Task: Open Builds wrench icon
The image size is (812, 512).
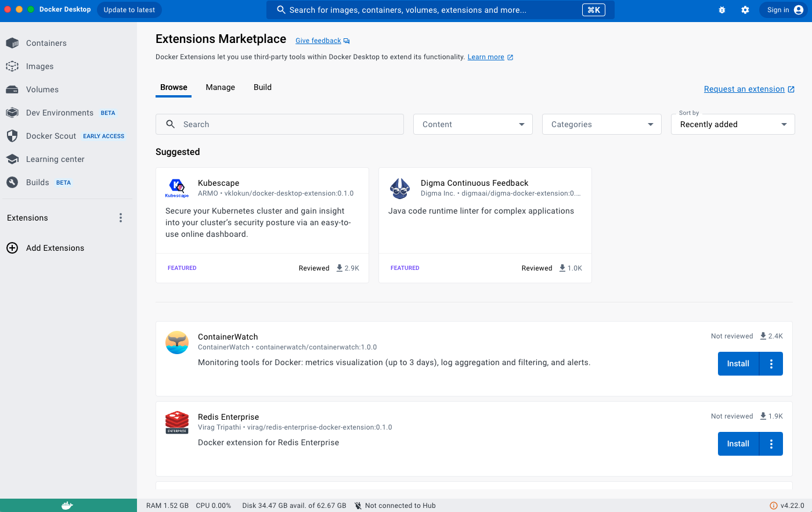Action: pyautogui.click(x=12, y=182)
